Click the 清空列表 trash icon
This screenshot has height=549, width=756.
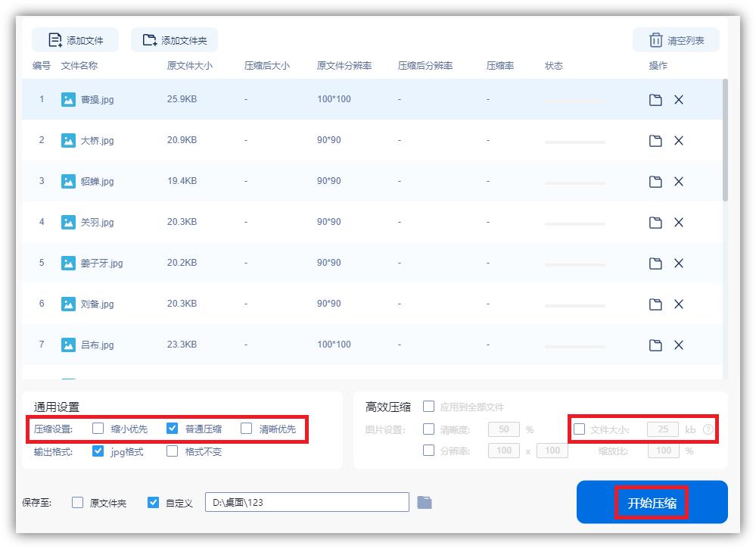658,39
